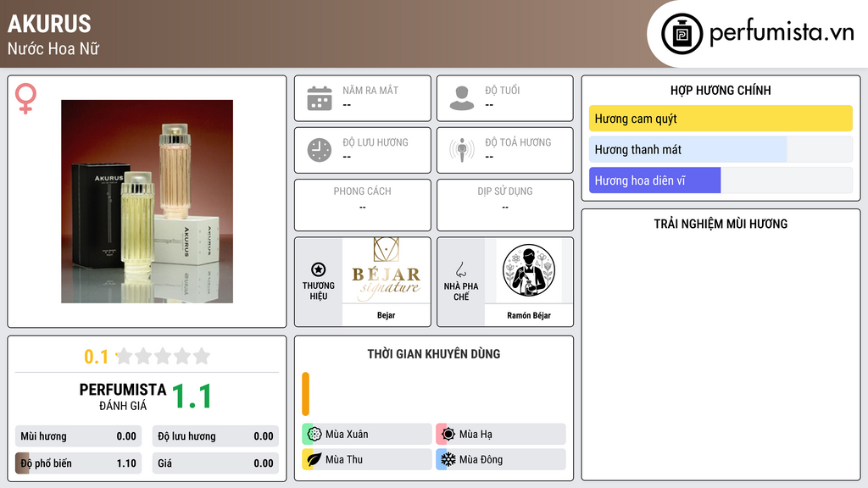The image size is (868, 488).
Task: Click the Nước Hoa Nữ subtitle
Action: (53, 49)
